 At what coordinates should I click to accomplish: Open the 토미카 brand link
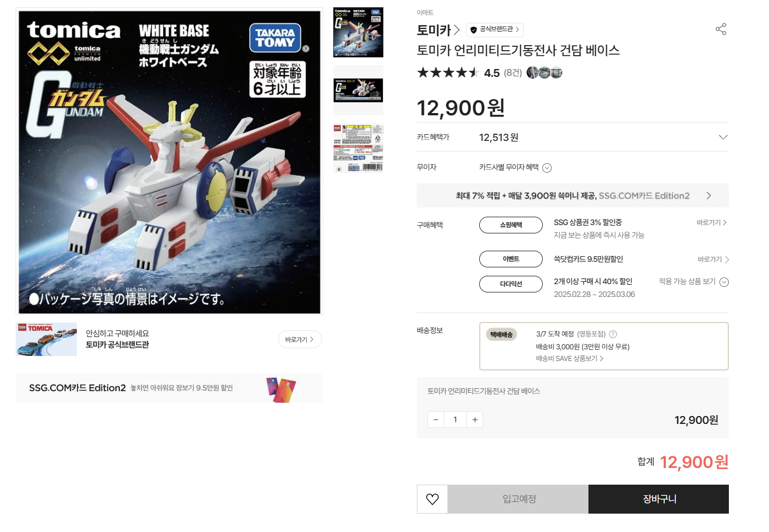[x=438, y=30]
